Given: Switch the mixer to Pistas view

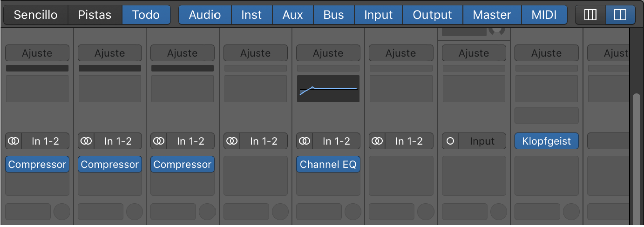Looking at the screenshot, I should point(95,15).
